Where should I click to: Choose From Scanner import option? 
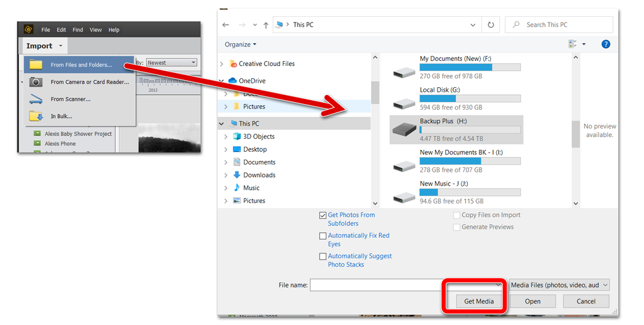tap(79, 99)
